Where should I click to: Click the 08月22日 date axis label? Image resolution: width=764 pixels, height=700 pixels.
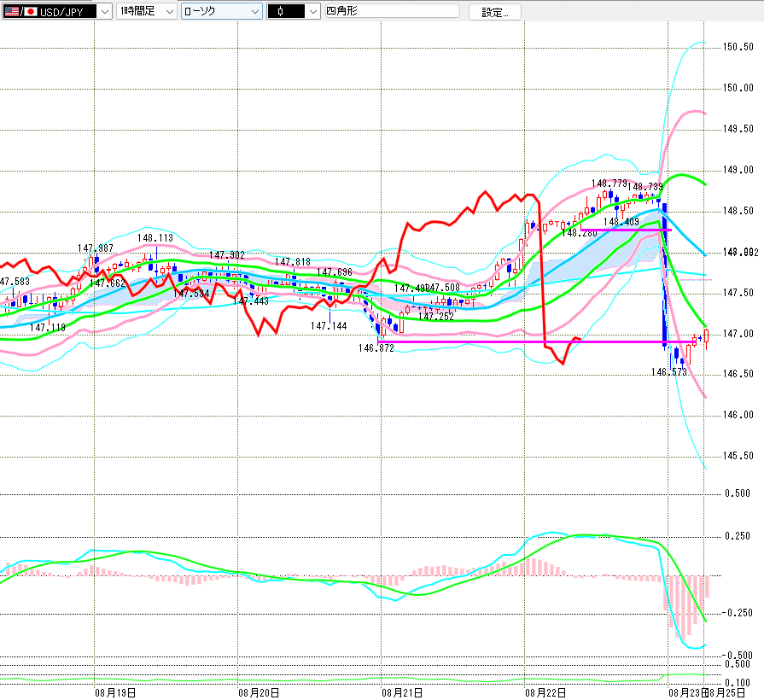[x=545, y=692]
